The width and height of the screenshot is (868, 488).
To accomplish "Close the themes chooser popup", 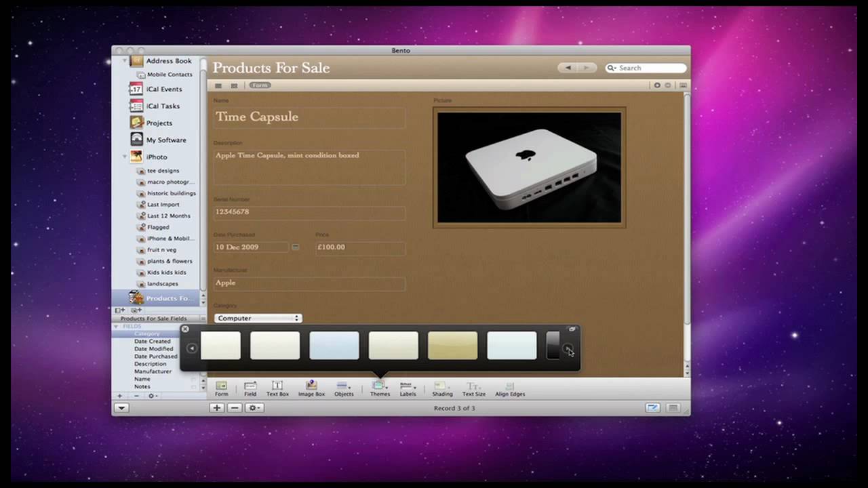I will [185, 329].
